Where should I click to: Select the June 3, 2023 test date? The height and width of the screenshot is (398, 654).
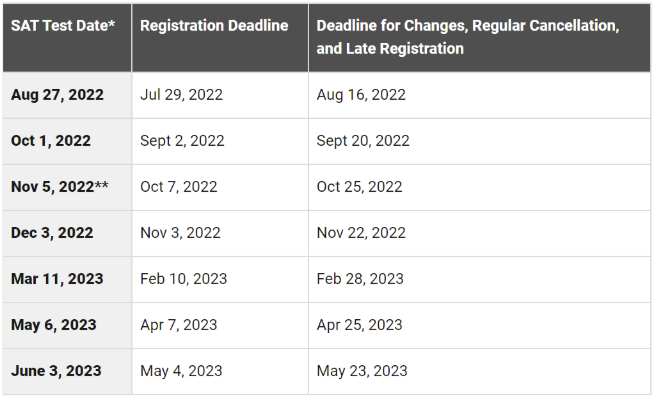pos(56,371)
